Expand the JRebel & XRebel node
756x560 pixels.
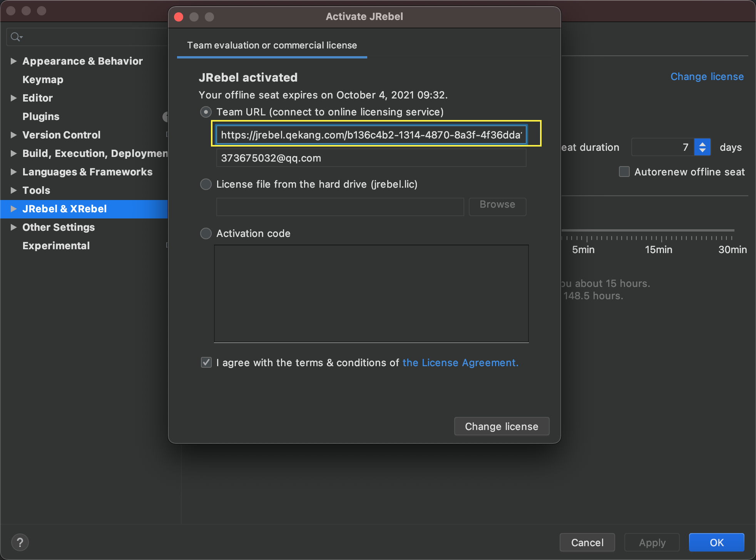point(13,208)
